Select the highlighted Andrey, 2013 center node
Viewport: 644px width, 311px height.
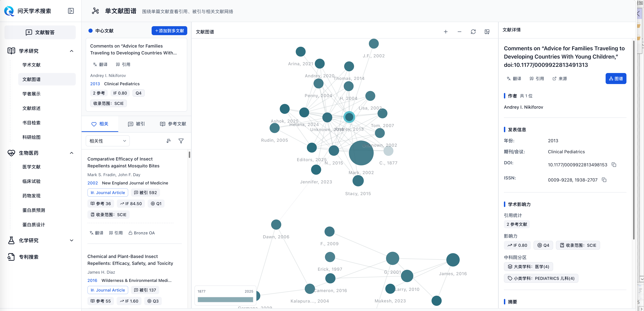[349, 117]
